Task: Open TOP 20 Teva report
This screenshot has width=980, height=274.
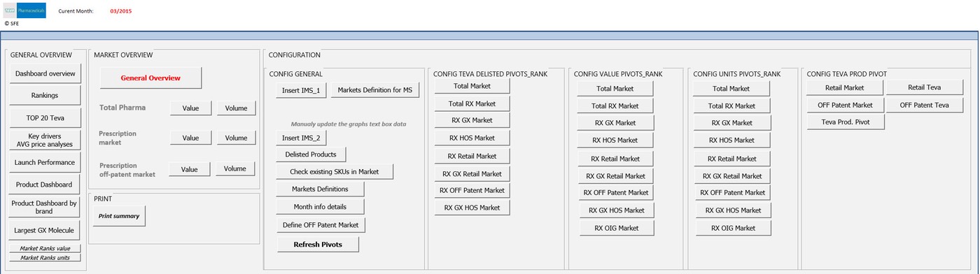Action: pyautogui.click(x=45, y=117)
